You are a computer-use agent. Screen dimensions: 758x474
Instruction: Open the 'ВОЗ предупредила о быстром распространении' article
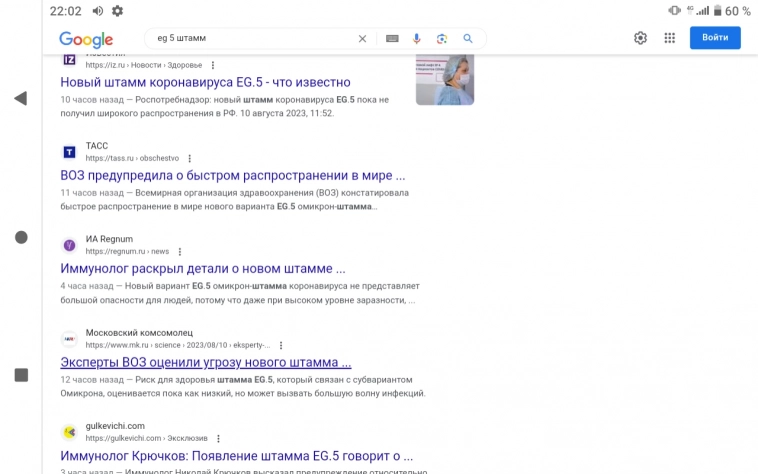pyautogui.click(x=232, y=175)
